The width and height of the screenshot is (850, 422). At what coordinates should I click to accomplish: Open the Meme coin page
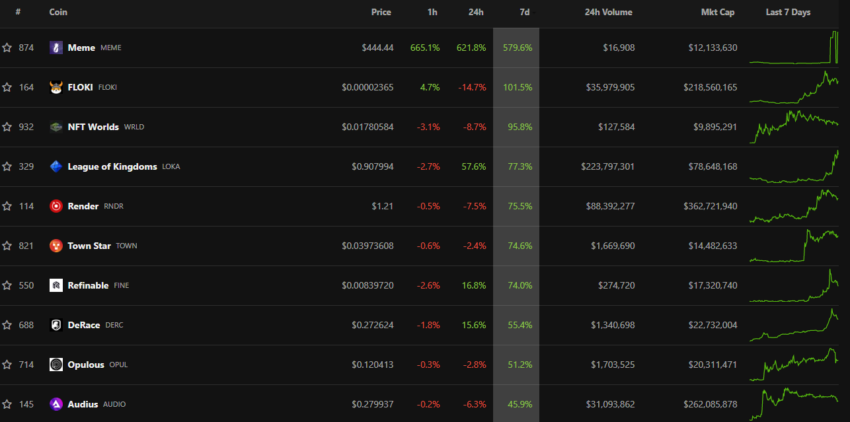point(81,48)
